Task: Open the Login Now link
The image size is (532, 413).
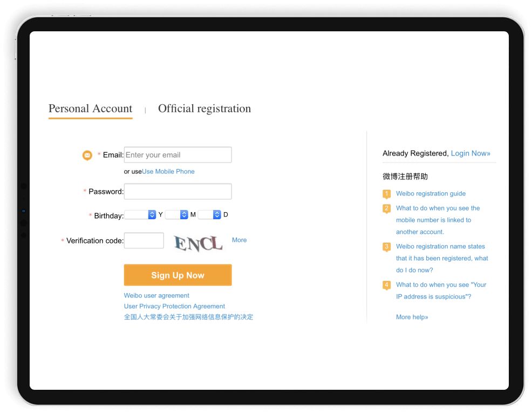Action: (x=470, y=153)
